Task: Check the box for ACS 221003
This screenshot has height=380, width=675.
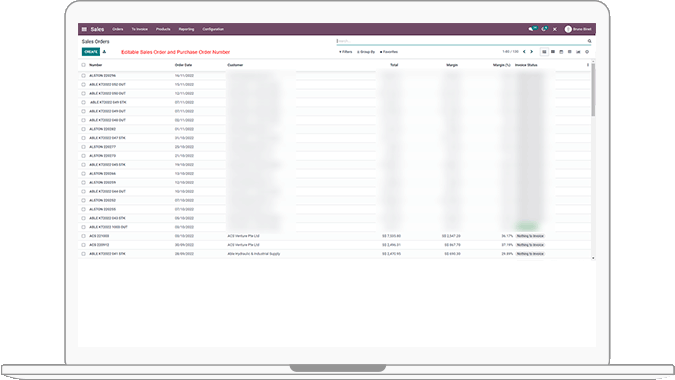Action: coord(84,236)
